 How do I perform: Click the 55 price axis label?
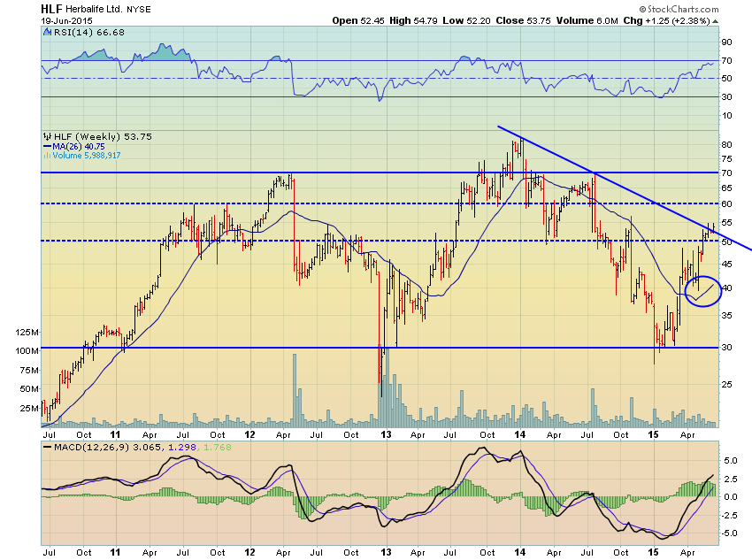click(726, 223)
